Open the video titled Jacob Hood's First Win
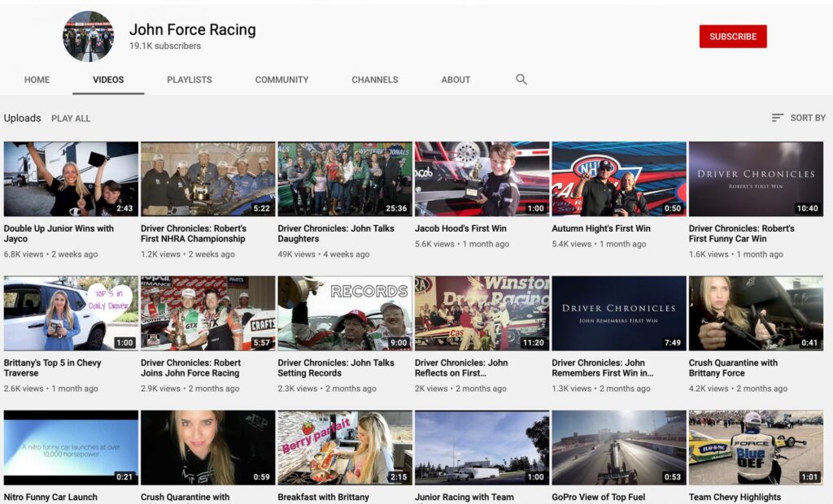The image size is (833, 504). (482, 178)
